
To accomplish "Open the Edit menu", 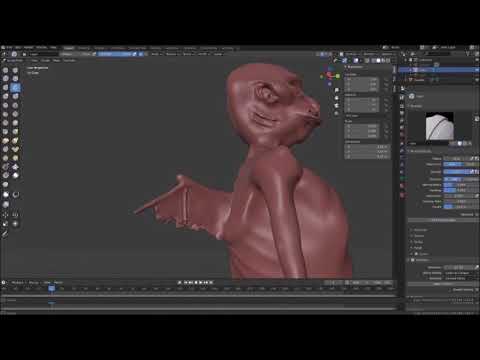I will click(x=18, y=48).
